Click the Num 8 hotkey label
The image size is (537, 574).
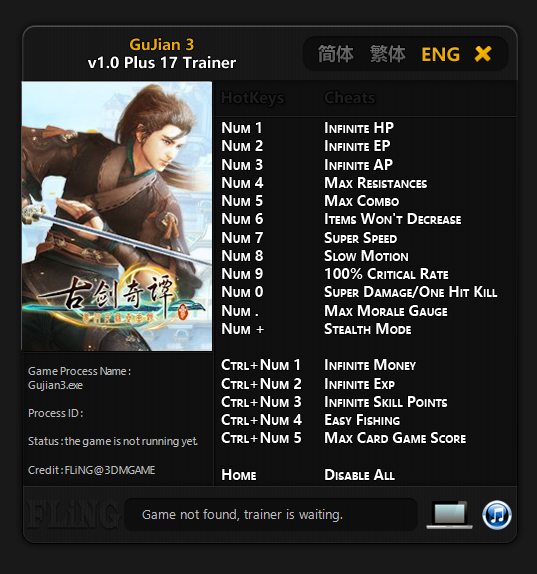point(242,256)
